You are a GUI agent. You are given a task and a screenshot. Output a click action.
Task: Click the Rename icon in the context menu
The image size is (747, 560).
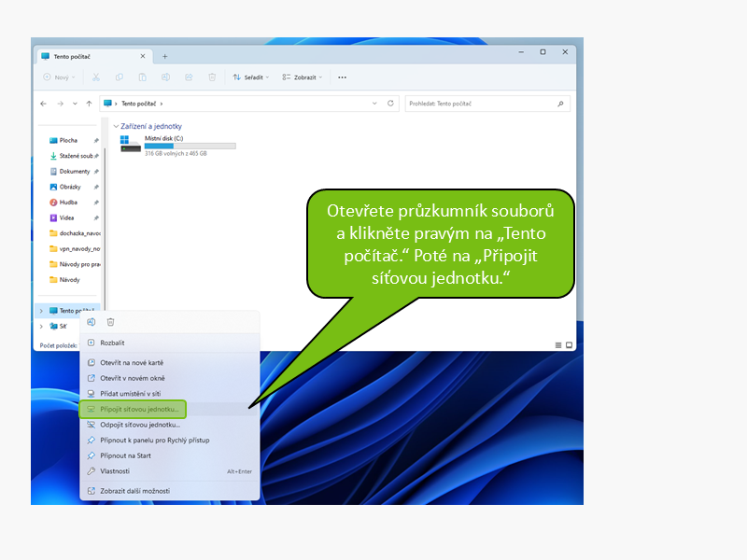(92, 322)
